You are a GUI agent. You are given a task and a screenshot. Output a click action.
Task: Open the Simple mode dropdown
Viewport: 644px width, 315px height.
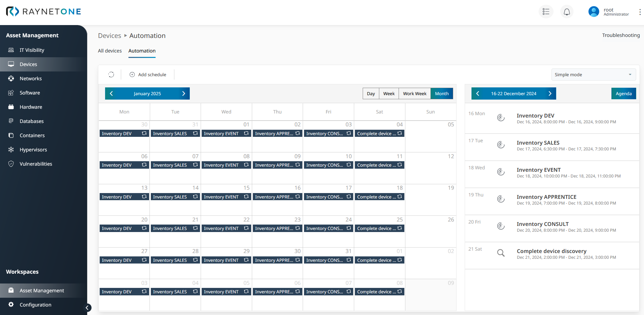[x=593, y=75]
